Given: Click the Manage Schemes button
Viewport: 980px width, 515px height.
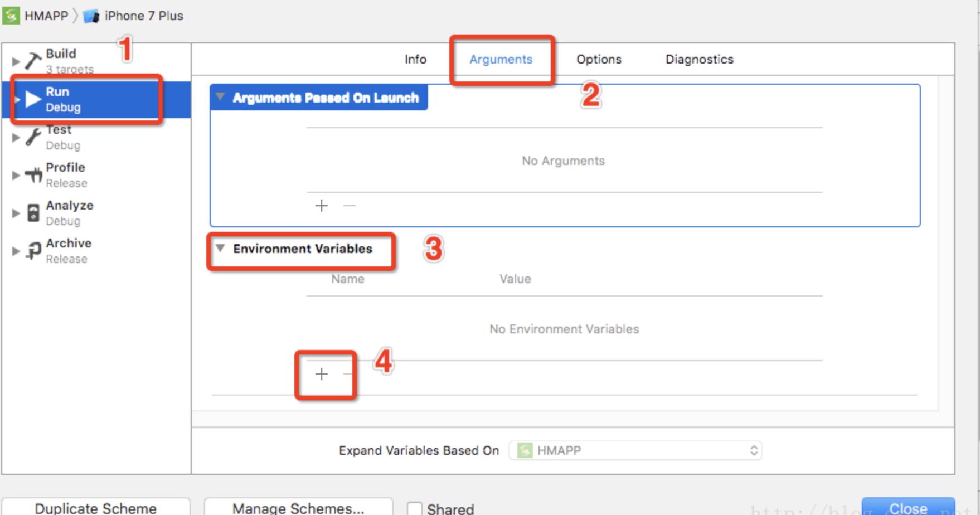Looking at the screenshot, I should click(298, 508).
